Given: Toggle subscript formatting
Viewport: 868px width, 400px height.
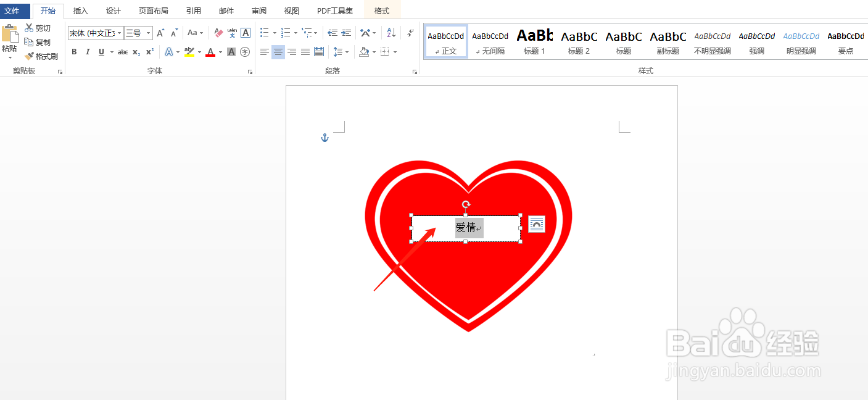Looking at the screenshot, I should click(x=136, y=52).
